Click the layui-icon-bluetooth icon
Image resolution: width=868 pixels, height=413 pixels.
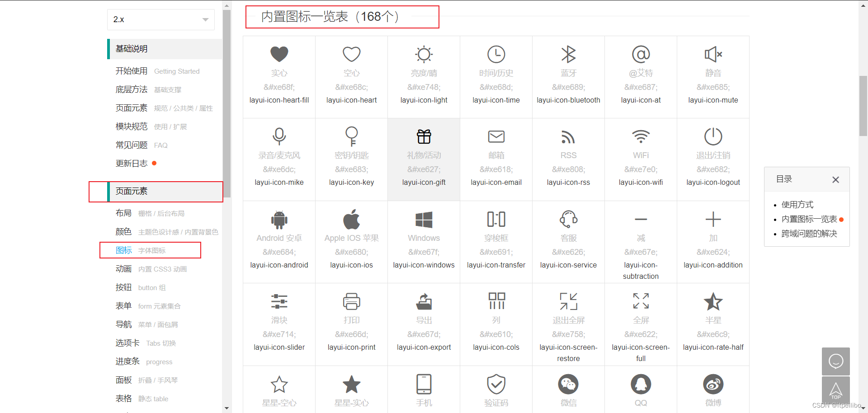(568, 54)
